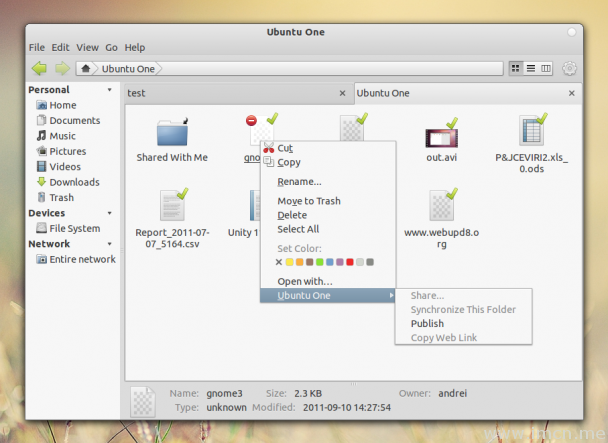Viewport: 608px width, 443px height.
Task: Close the test tab
Action: click(342, 93)
